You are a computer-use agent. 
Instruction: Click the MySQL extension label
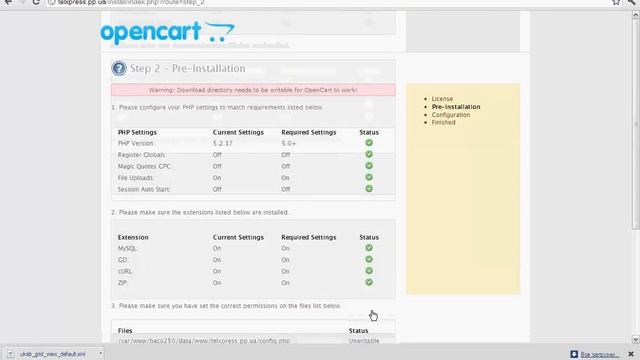127,248
